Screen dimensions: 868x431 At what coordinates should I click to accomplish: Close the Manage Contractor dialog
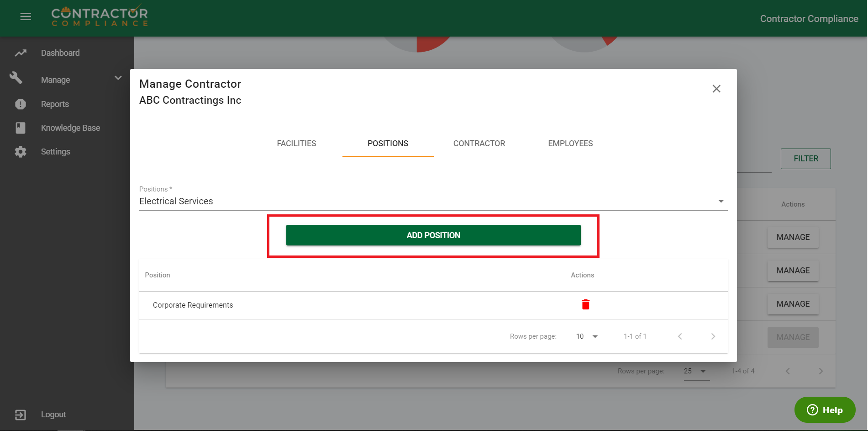click(x=716, y=89)
